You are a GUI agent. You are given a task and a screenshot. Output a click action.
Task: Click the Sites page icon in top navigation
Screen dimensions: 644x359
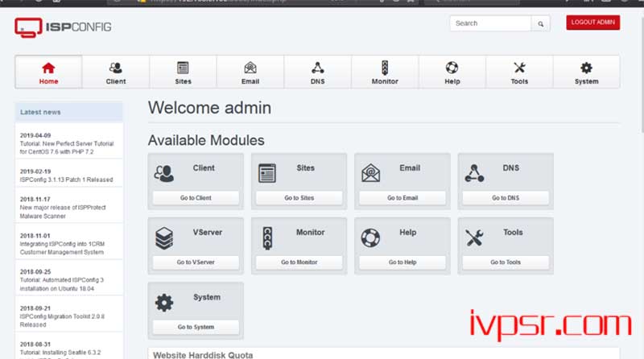click(x=183, y=68)
